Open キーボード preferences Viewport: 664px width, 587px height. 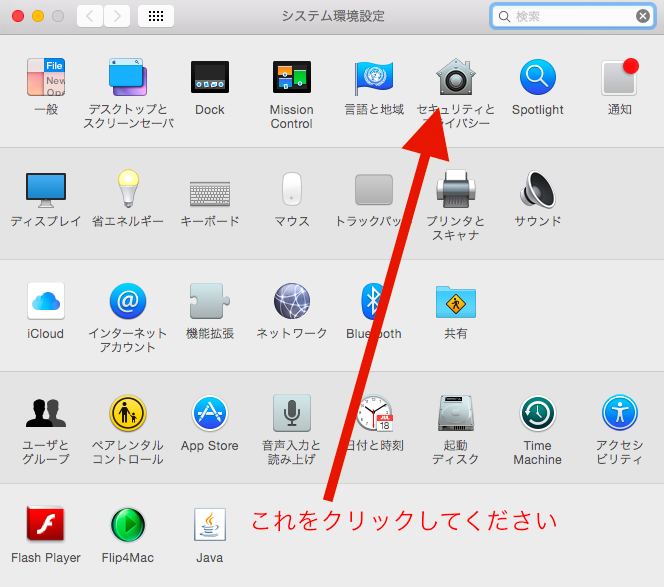(x=210, y=194)
